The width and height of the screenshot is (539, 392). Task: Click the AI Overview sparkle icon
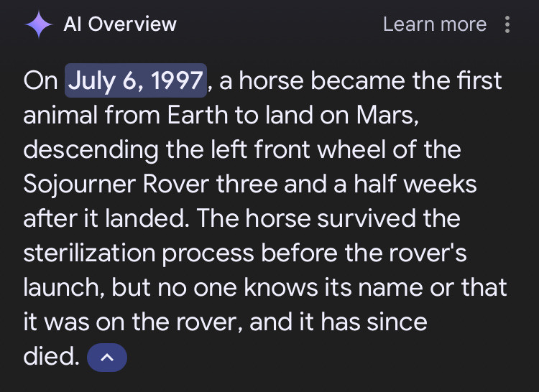click(x=38, y=25)
